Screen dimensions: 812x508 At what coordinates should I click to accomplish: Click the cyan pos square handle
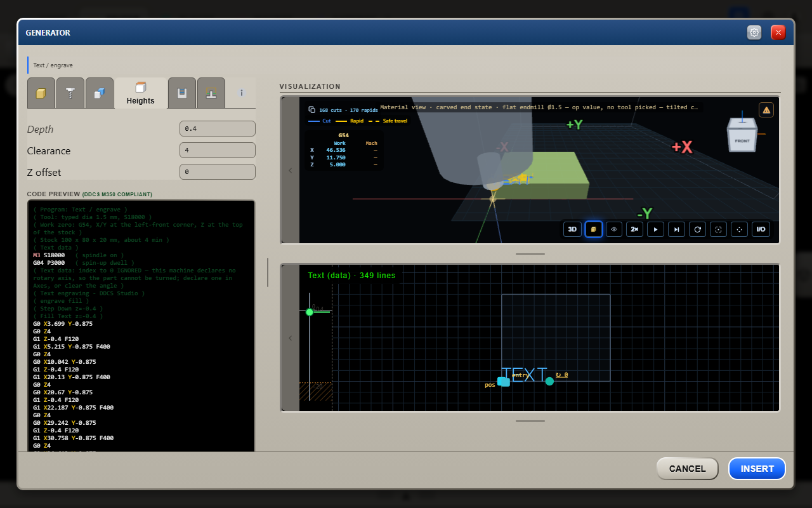pos(504,382)
